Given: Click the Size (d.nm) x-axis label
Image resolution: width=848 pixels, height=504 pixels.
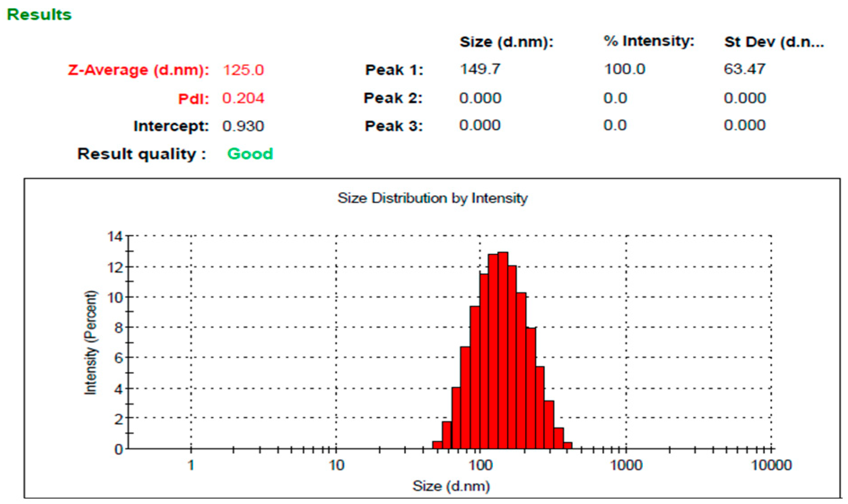Looking at the screenshot, I should click(x=451, y=486).
